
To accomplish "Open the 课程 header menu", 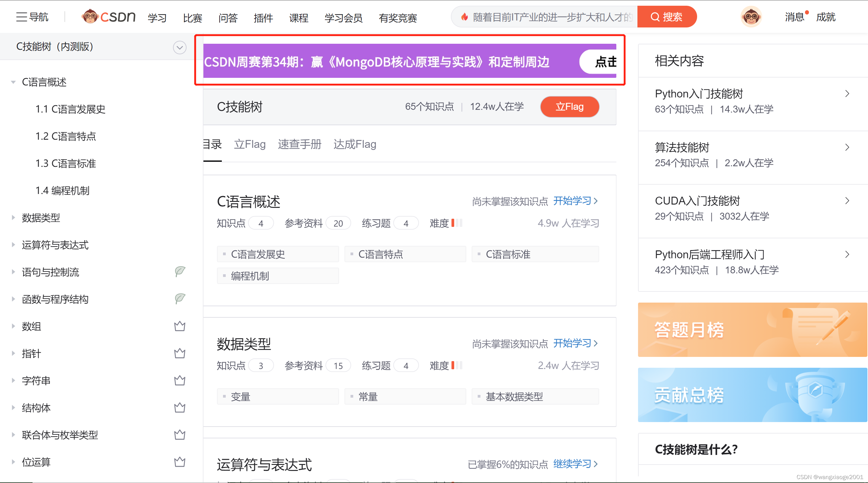I will (299, 17).
